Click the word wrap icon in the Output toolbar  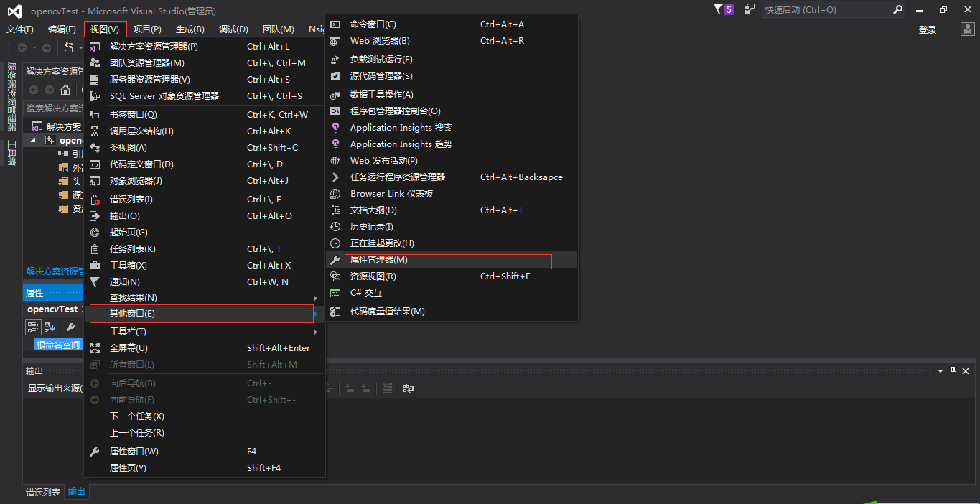point(409,388)
